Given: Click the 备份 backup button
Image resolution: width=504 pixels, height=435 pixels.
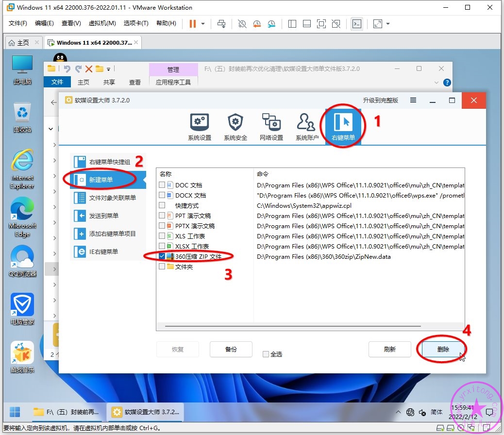Looking at the screenshot, I should [x=231, y=349].
